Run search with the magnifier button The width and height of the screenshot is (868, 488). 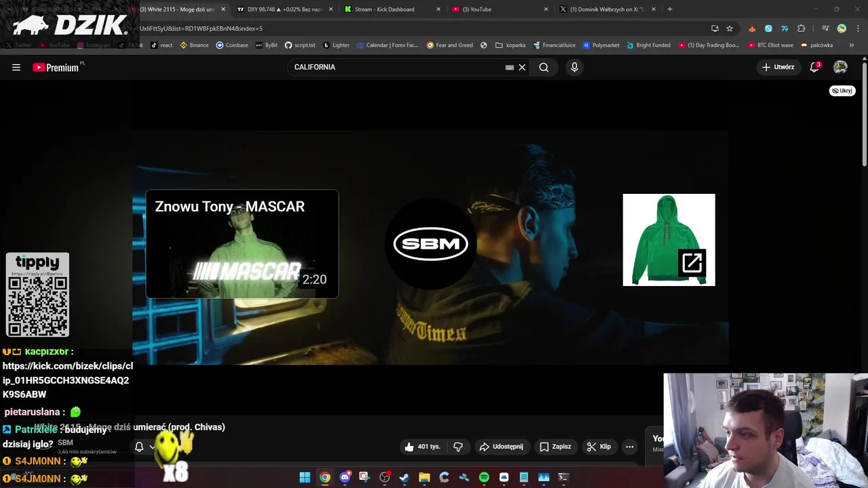click(544, 67)
